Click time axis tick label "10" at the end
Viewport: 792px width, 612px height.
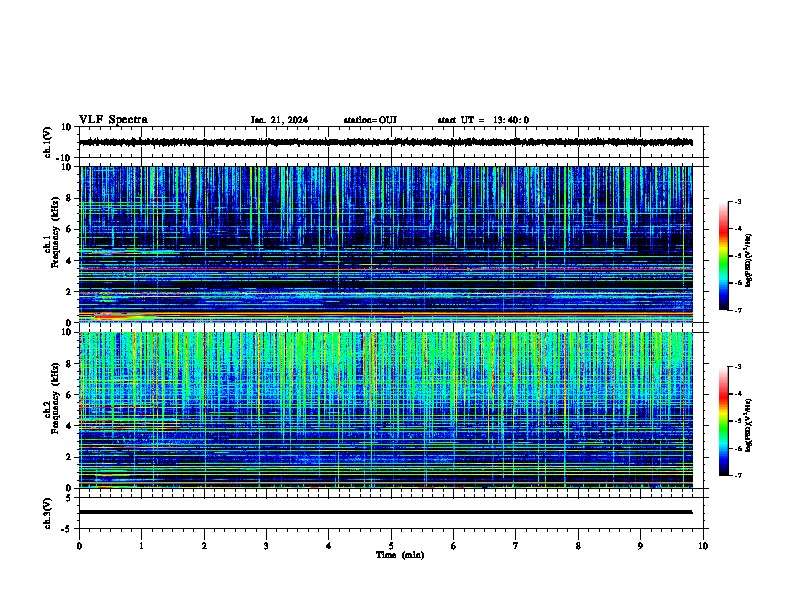[x=703, y=546]
